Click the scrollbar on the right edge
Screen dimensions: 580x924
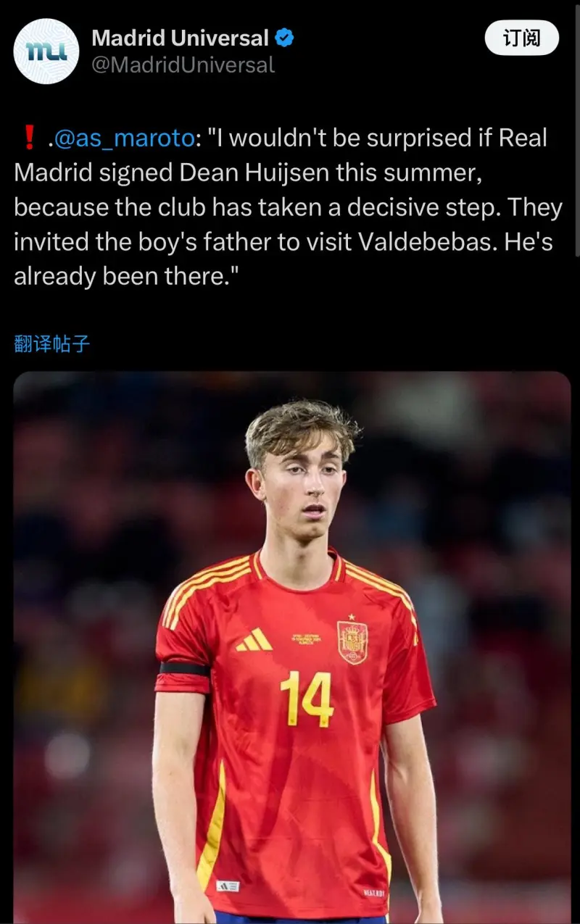point(576,130)
